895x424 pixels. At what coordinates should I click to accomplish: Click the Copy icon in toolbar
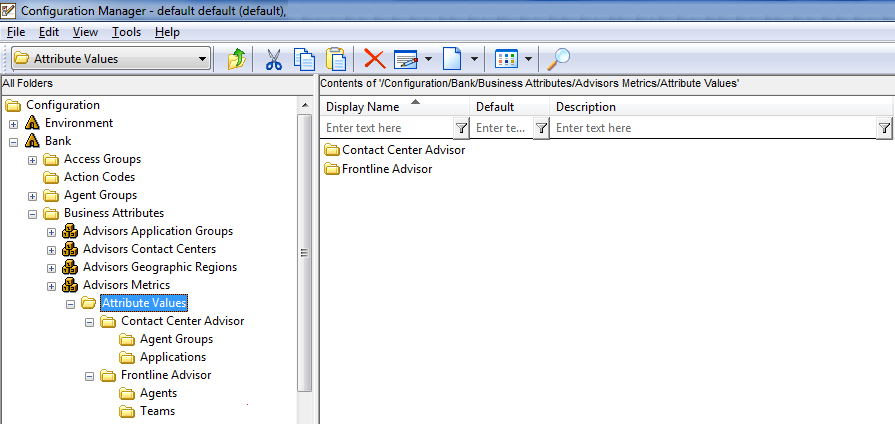coord(305,59)
